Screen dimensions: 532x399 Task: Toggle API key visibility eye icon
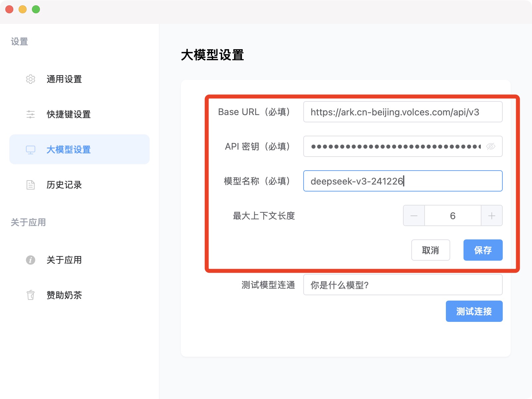[x=491, y=146]
